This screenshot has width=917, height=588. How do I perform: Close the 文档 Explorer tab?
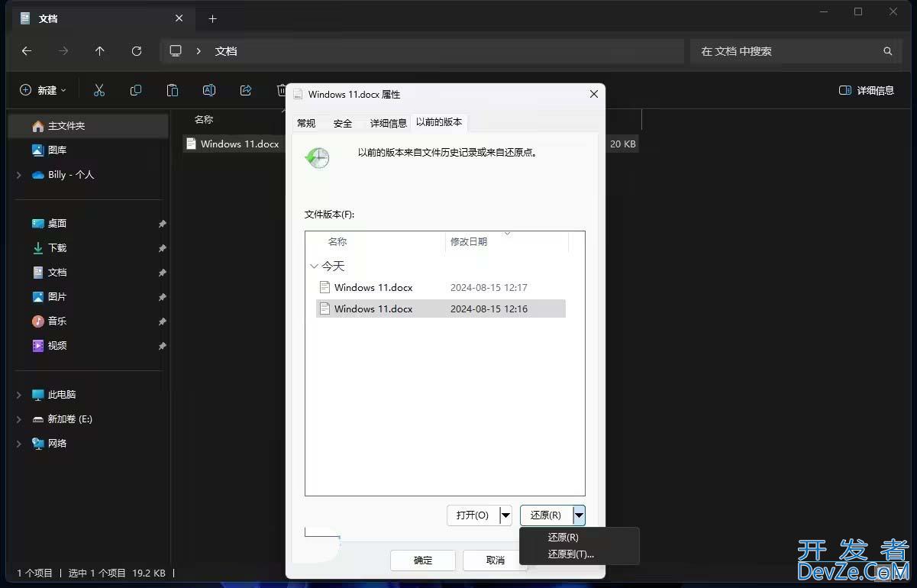tap(179, 18)
